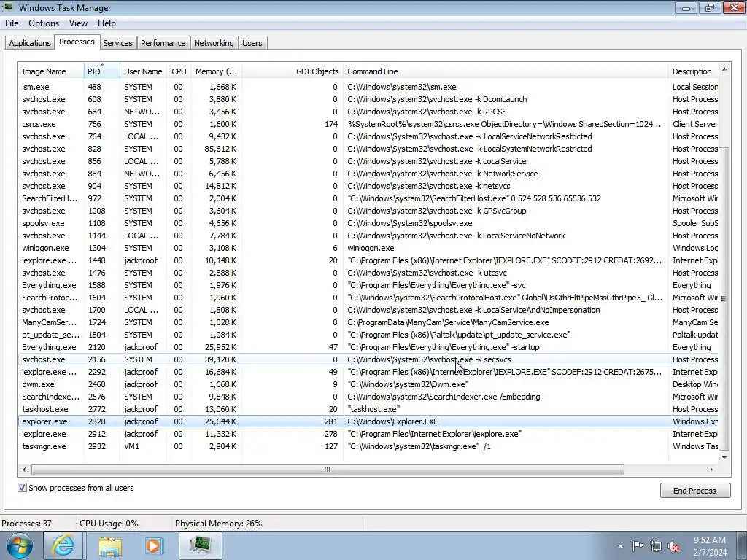Launch Internet Explorer from the taskbar
The width and height of the screenshot is (747, 560).
[63, 545]
